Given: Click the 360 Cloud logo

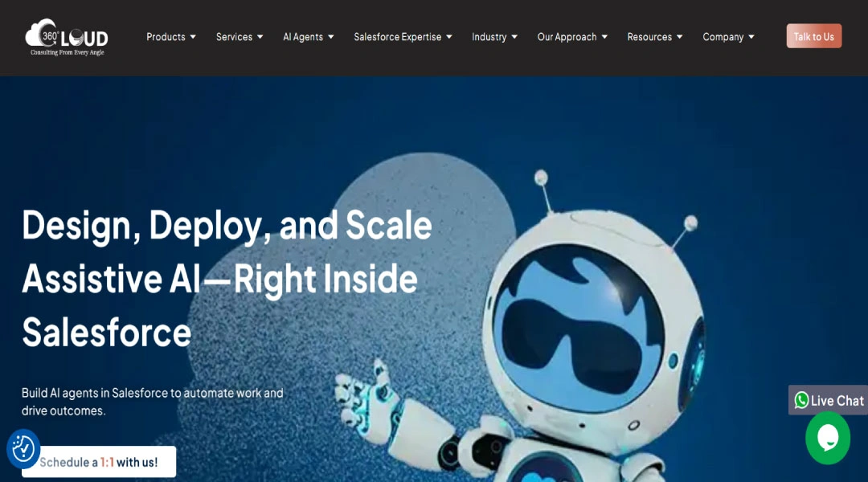Looking at the screenshot, I should 67,37.
